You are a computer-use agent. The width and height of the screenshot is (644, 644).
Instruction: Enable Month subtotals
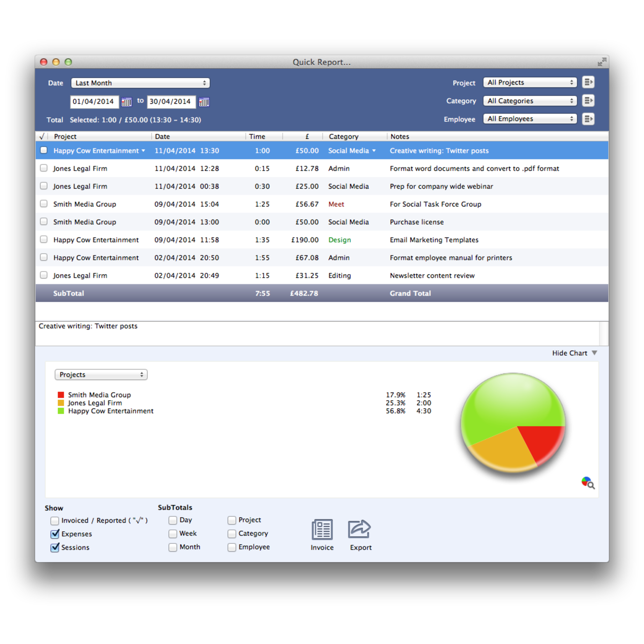[173, 547]
